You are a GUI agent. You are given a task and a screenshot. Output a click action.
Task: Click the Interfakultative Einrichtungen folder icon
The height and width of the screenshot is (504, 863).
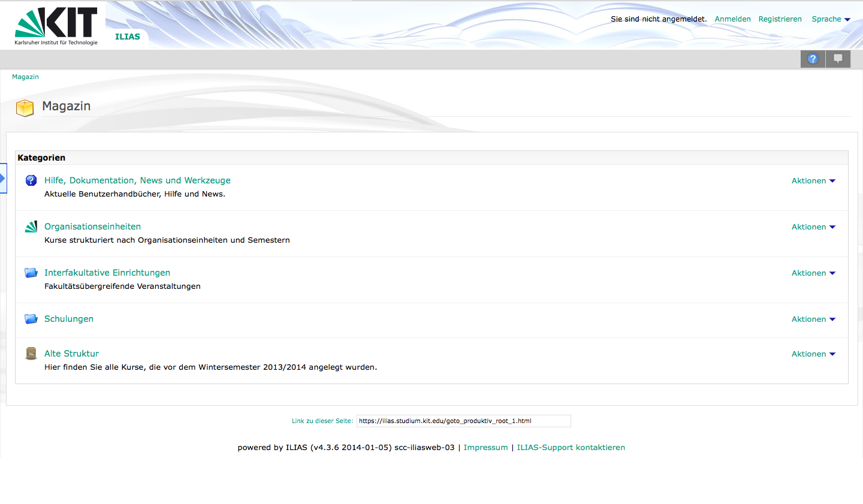pyautogui.click(x=31, y=273)
